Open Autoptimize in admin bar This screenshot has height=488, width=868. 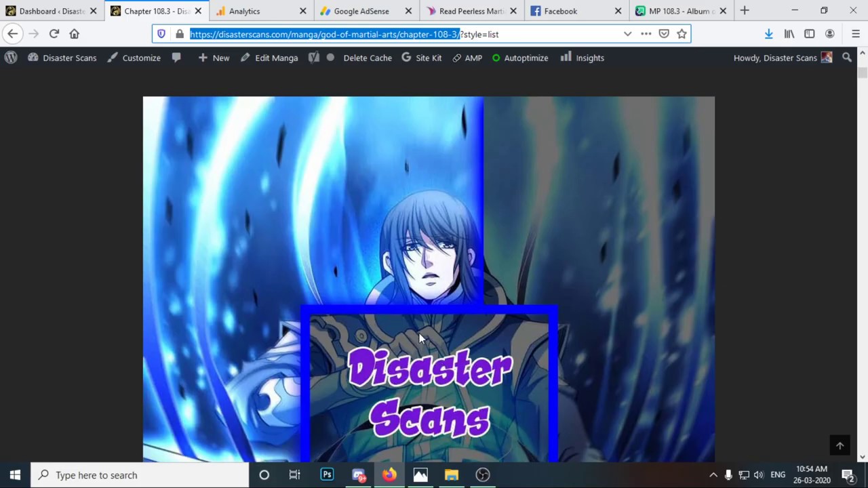tap(520, 58)
